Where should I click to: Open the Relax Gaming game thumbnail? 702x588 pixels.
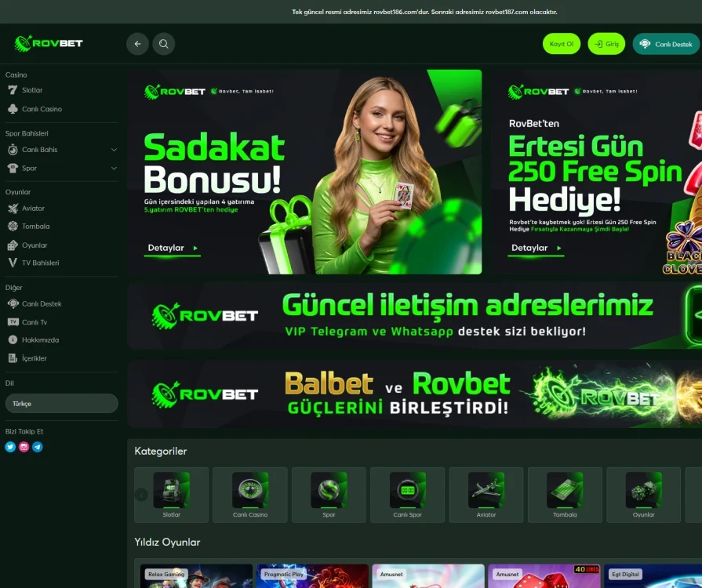[x=197, y=576]
